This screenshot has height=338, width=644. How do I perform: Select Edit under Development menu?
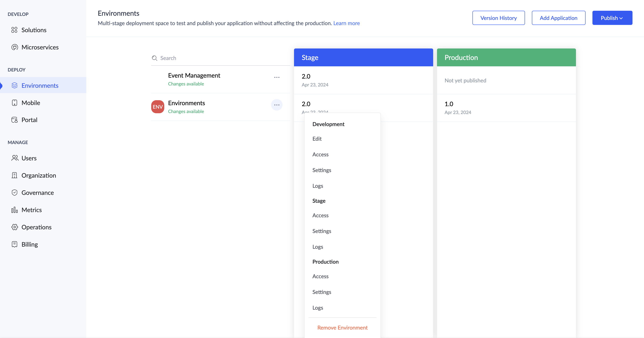click(317, 139)
